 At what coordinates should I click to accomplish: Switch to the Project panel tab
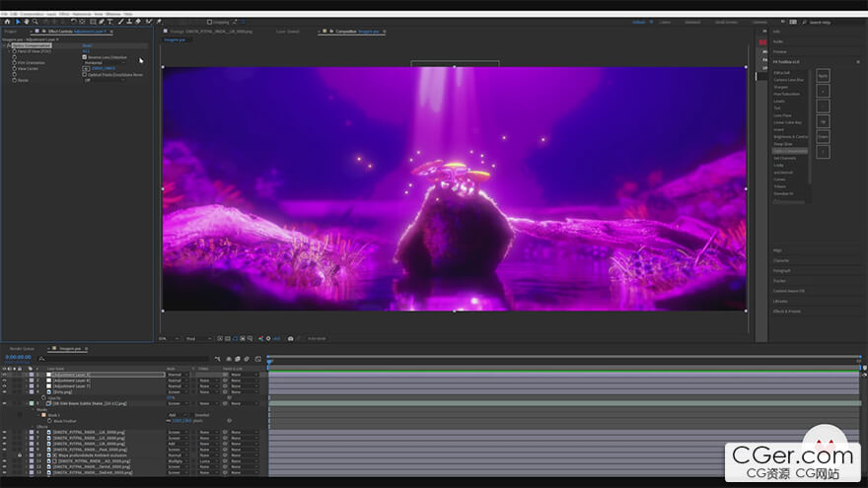coord(11,32)
